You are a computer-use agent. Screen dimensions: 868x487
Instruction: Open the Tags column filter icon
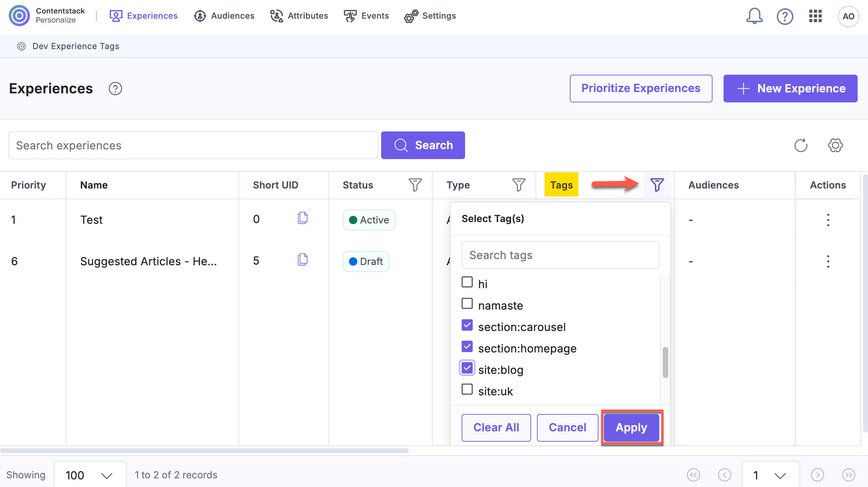[657, 185]
